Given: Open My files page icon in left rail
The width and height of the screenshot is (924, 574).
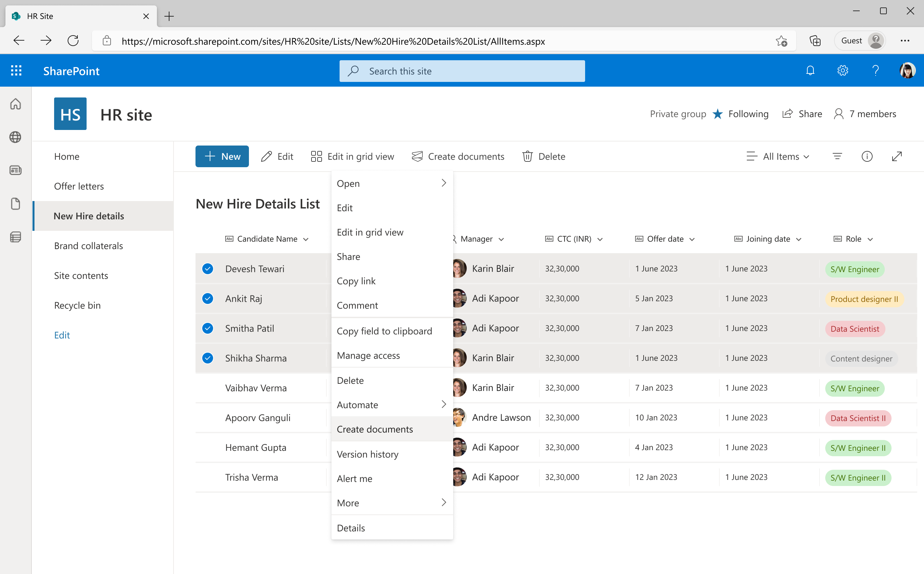Looking at the screenshot, I should [x=16, y=204].
